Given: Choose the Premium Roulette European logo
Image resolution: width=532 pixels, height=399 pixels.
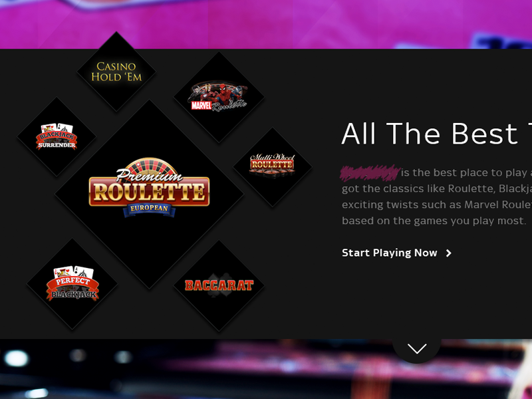Looking at the screenshot, I should point(149,188).
